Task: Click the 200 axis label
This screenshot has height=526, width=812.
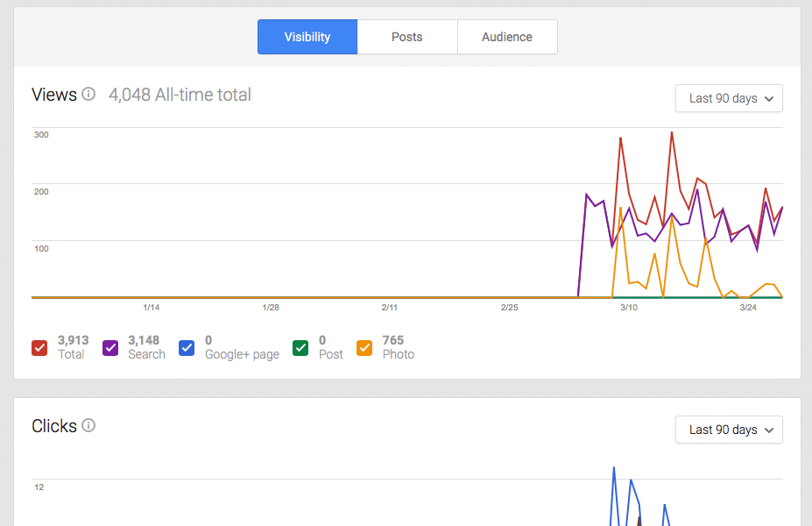Action: pos(41,192)
